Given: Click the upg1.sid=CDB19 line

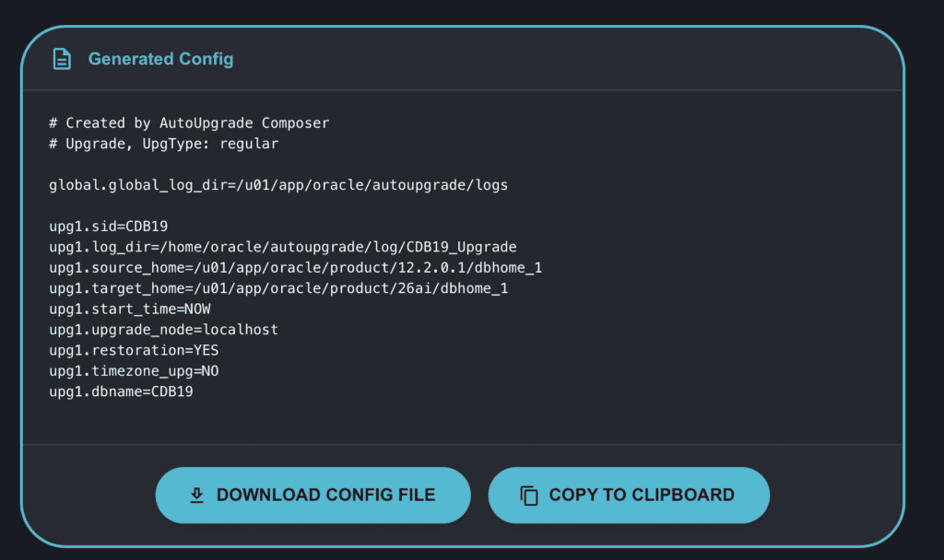Looking at the screenshot, I should click(108, 227).
